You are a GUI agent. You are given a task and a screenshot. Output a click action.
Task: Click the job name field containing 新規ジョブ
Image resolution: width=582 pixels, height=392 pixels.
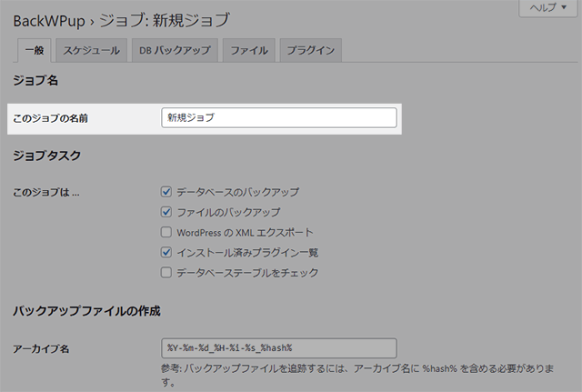click(278, 117)
